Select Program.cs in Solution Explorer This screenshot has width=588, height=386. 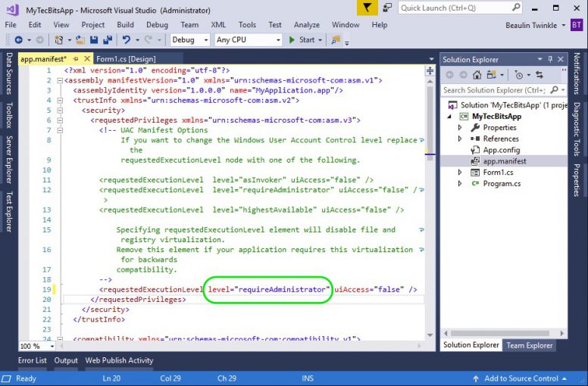click(502, 183)
